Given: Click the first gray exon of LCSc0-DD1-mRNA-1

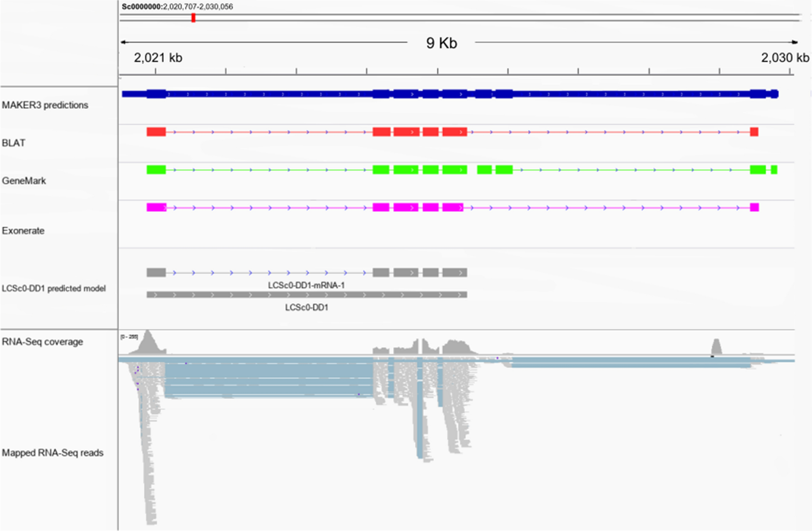Looking at the screenshot, I should coord(156,273).
